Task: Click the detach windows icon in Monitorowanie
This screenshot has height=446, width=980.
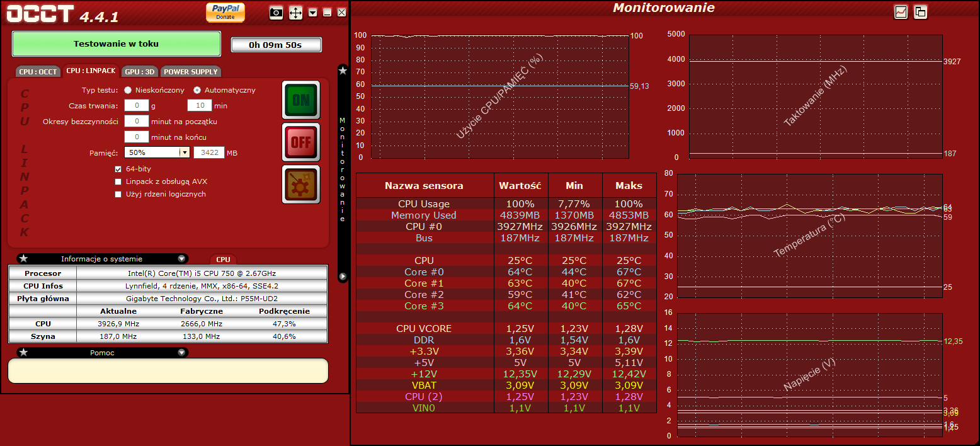Action: (920, 11)
